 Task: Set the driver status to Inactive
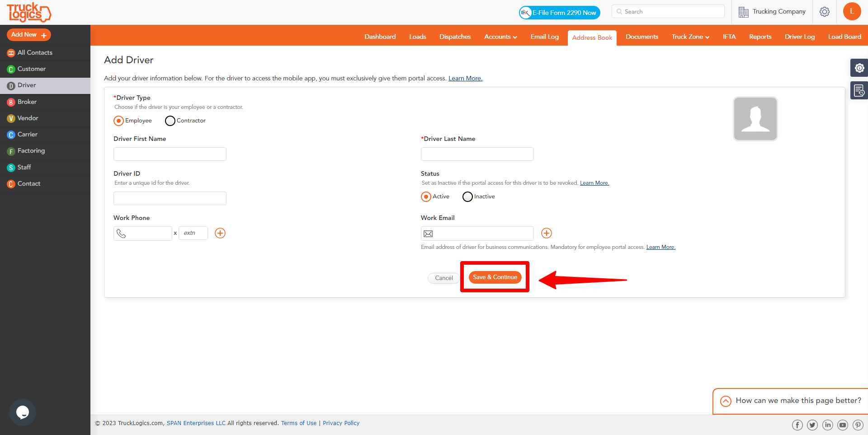tap(467, 196)
